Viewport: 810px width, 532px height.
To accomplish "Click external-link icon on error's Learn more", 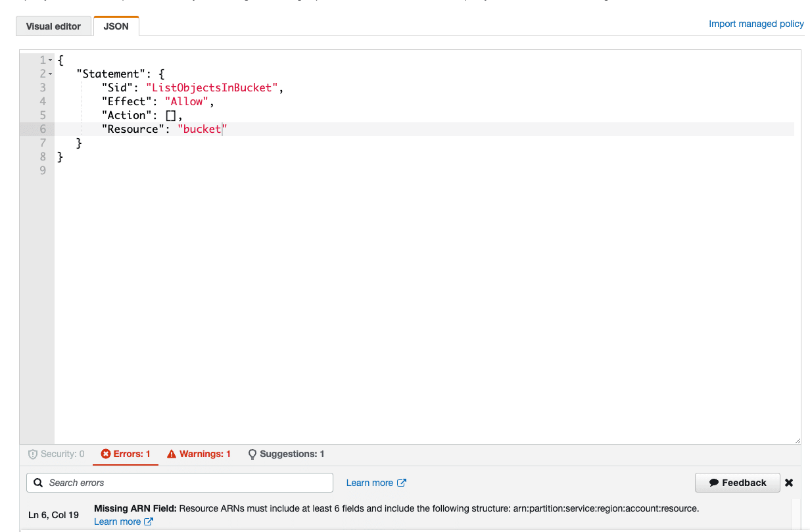I will [x=147, y=521].
